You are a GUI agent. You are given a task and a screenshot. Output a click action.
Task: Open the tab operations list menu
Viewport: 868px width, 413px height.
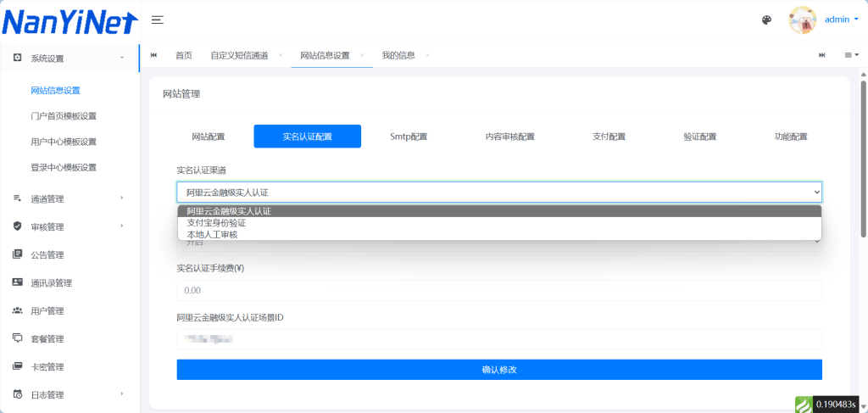(851, 55)
